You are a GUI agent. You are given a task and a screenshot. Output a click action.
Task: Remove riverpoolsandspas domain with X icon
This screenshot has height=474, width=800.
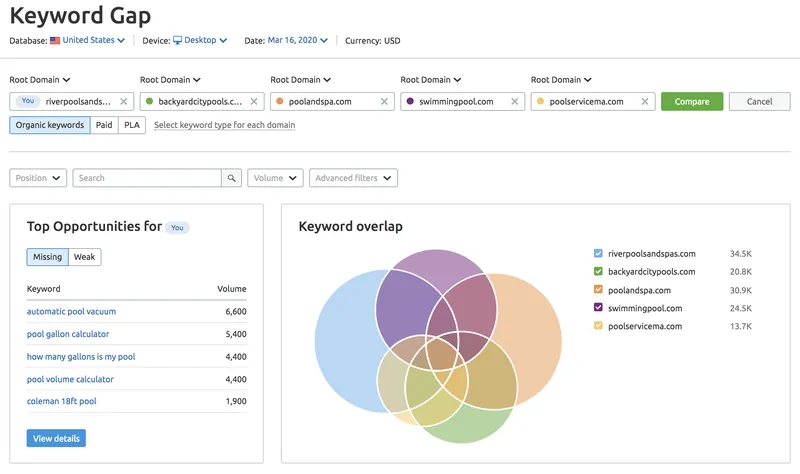tap(124, 101)
